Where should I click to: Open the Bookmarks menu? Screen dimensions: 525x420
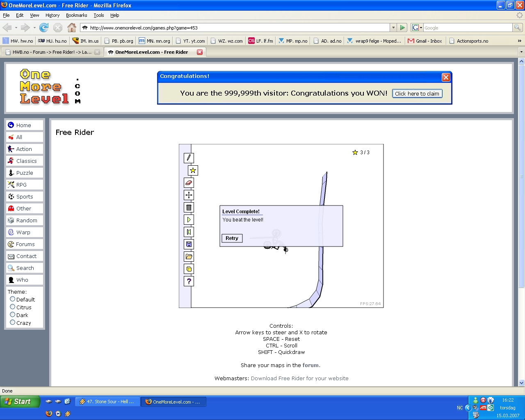[76, 15]
